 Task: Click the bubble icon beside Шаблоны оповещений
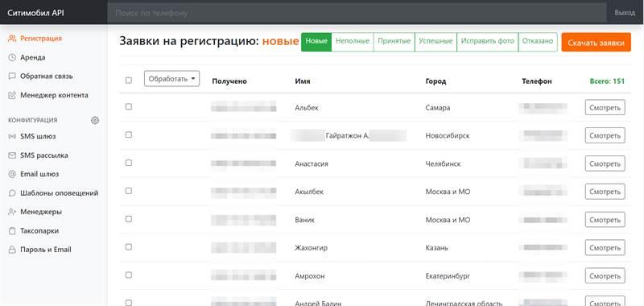12,193
